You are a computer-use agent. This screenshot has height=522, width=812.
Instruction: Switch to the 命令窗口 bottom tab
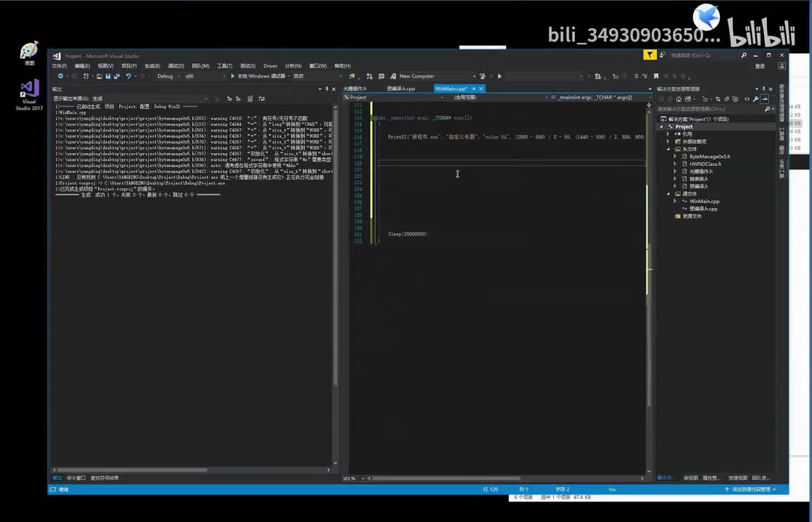(77, 478)
